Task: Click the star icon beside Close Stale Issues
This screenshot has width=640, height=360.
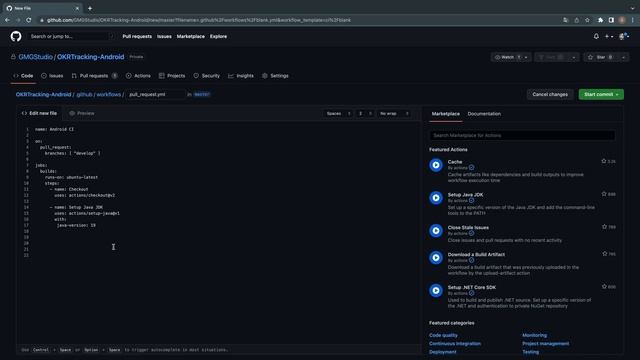Action: [604, 227]
